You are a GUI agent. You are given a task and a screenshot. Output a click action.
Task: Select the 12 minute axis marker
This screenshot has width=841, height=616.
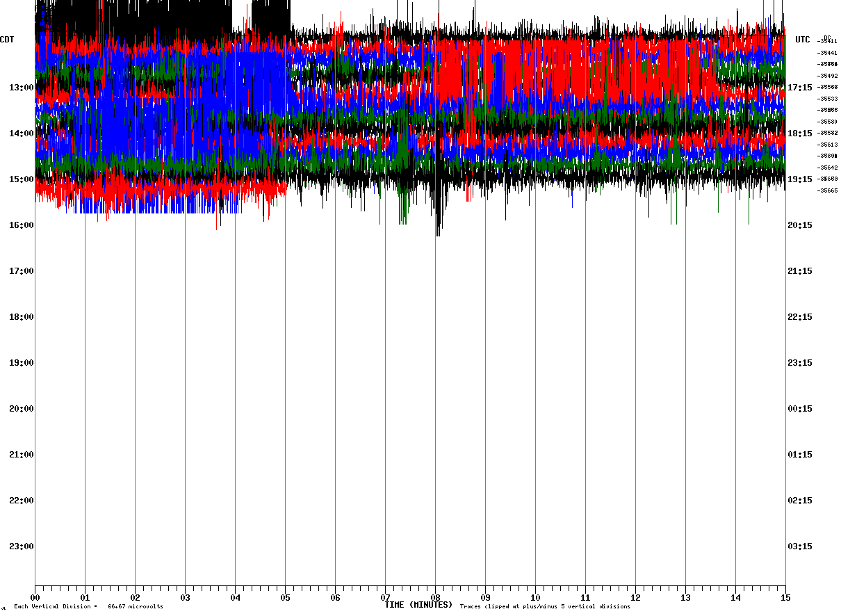coord(635,598)
